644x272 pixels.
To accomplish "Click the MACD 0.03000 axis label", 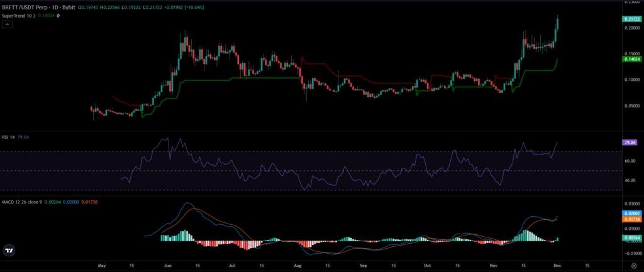I will [x=631, y=204].
